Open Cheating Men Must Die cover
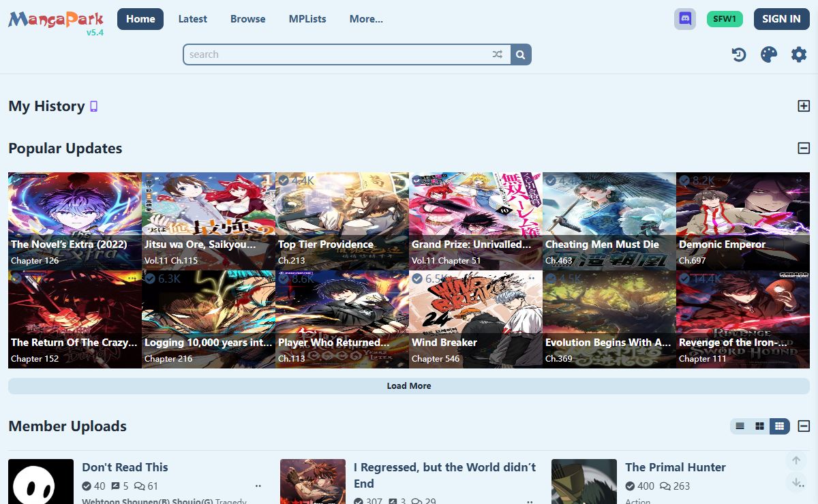 (609, 221)
